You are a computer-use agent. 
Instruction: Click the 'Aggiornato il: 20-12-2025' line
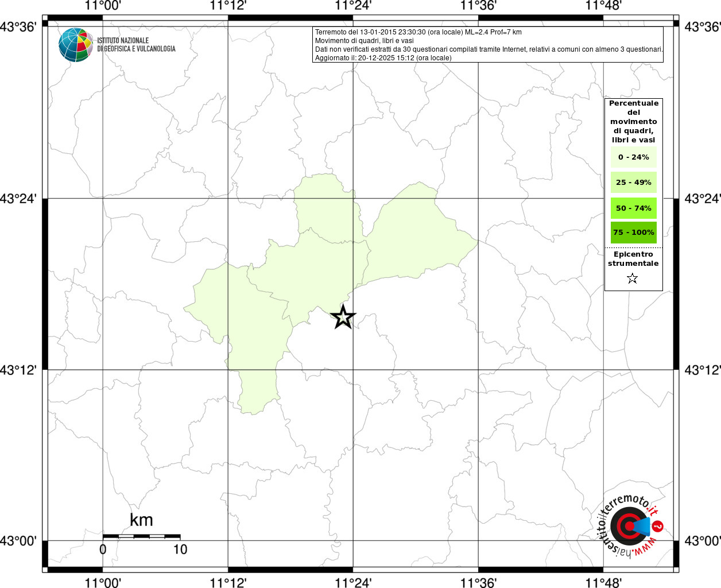(x=383, y=58)
